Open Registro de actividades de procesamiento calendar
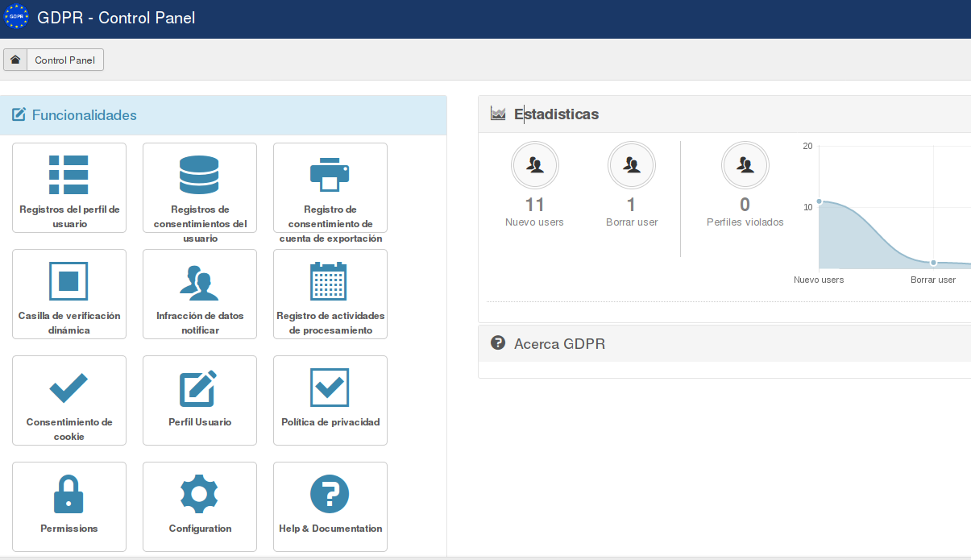 (x=329, y=280)
